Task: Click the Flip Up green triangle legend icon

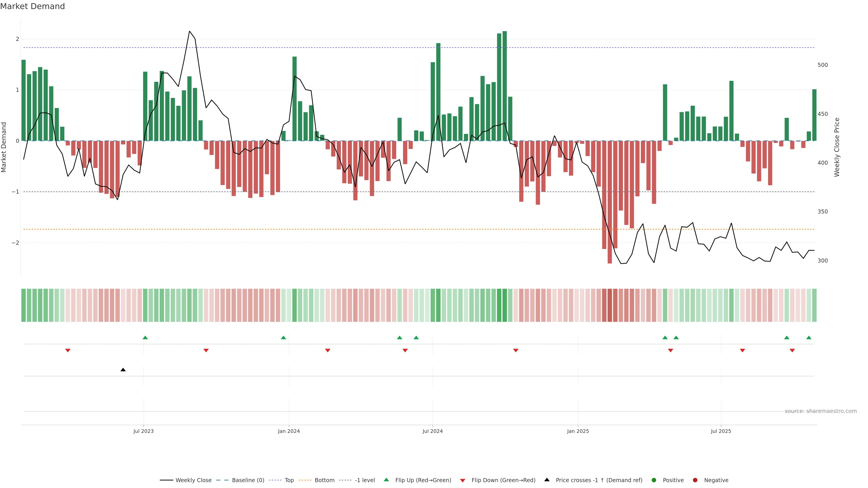Action: pos(387,480)
